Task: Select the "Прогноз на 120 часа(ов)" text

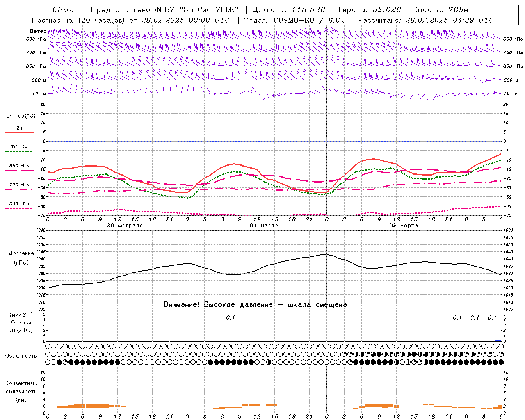Action: 79,20
